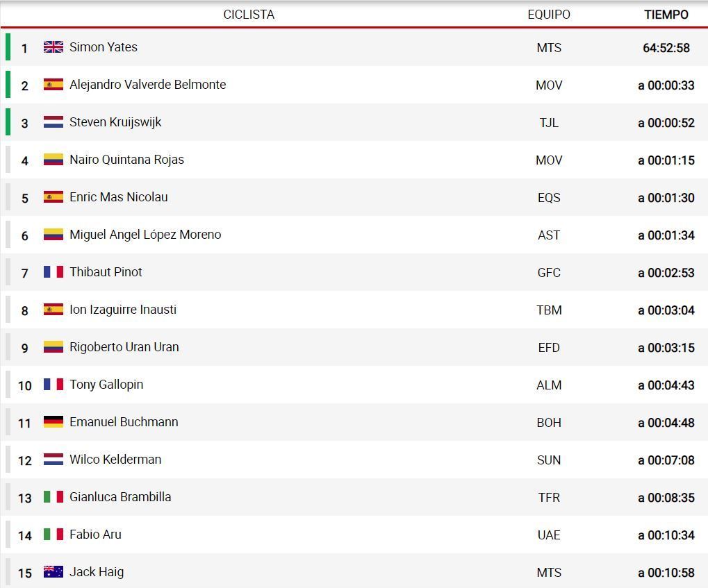Click the British flag beside Simon Yates
The width and height of the screenshot is (708, 588).
[x=53, y=47]
